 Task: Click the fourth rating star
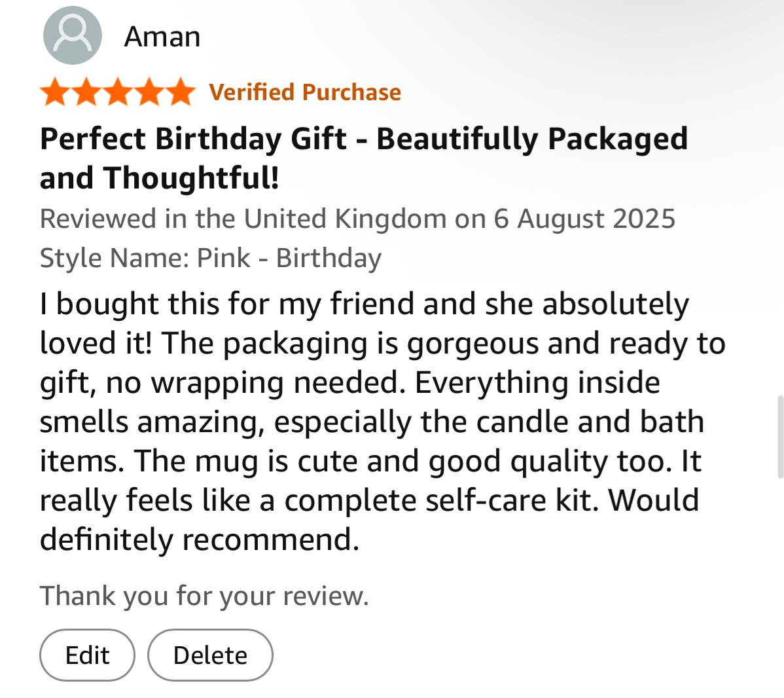point(148,93)
